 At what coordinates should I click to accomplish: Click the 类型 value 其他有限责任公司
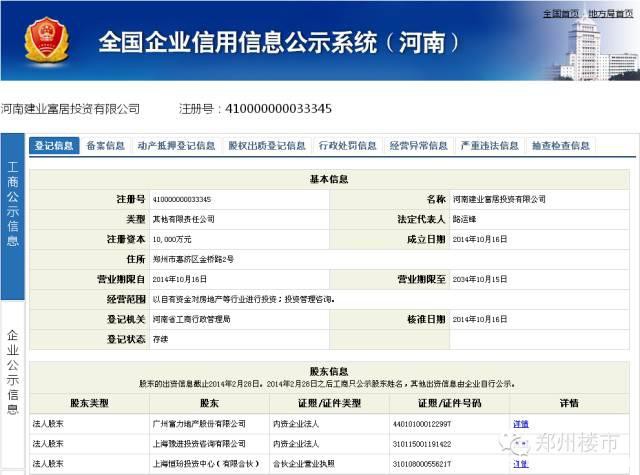click(184, 220)
